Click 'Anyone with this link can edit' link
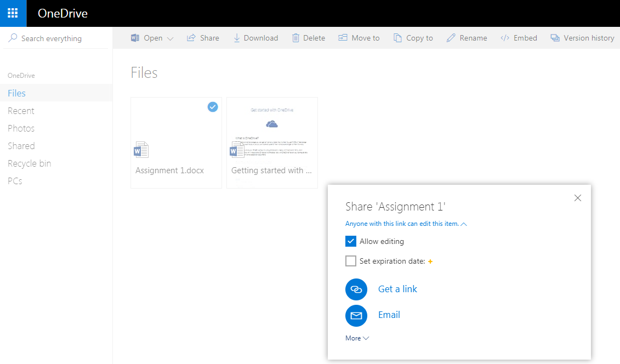Screen dimensions: 620x364 coord(402,224)
